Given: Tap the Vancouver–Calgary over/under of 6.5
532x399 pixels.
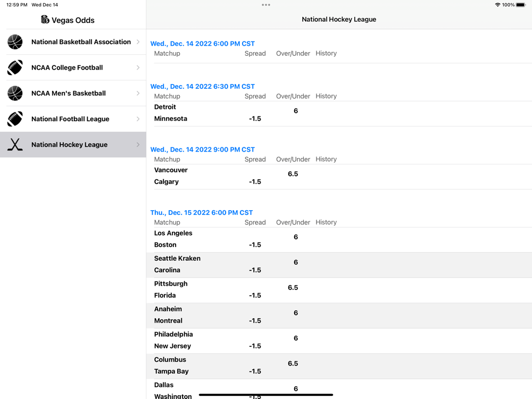Looking at the screenshot, I should point(293,174).
